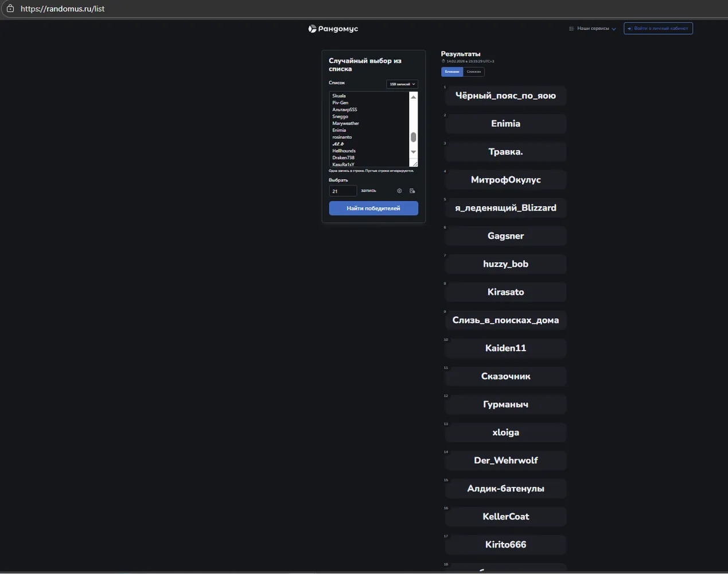The image size is (728, 574).
Task: Click the resize grip of list textarea
Action: tap(414, 164)
